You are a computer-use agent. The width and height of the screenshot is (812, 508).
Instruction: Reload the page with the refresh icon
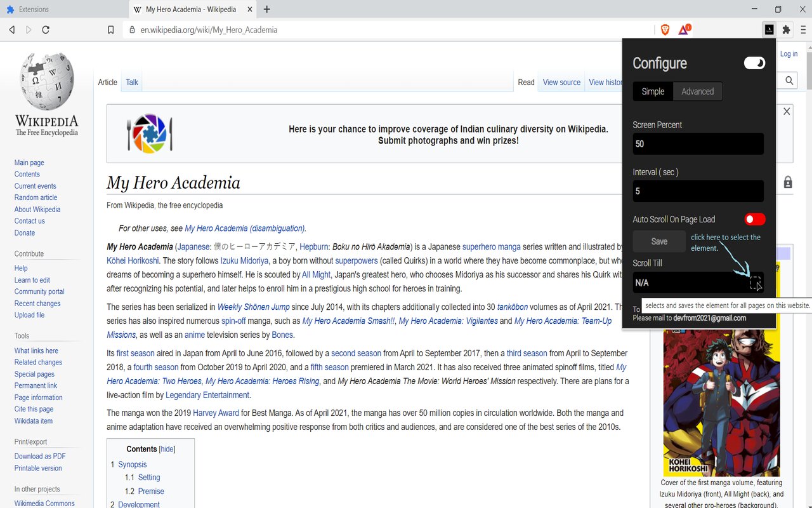46,30
